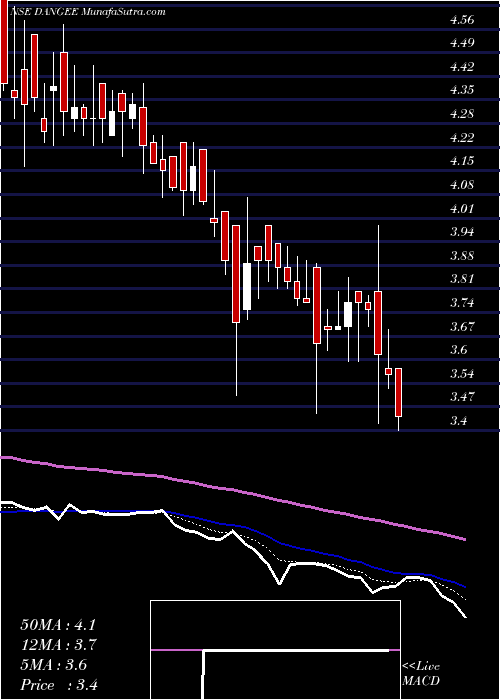Click the 5MA : 3.6 readout

(54, 665)
